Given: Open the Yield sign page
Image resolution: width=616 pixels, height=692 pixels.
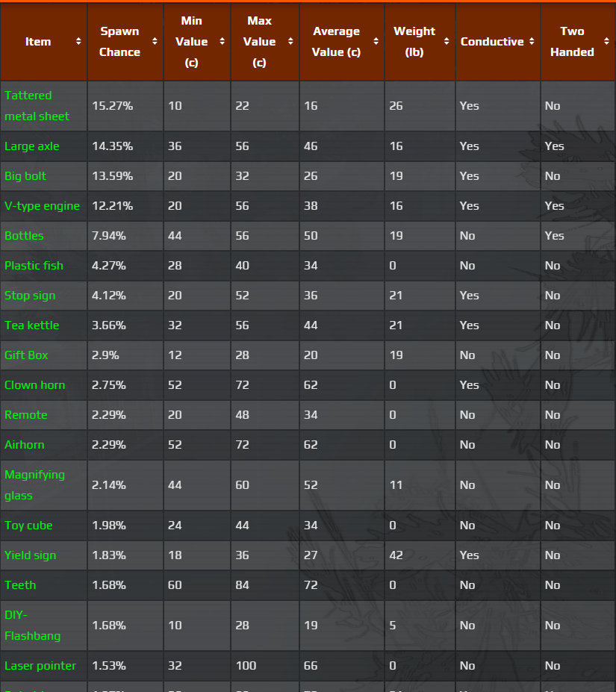Looking at the screenshot, I should click(30, 555).
